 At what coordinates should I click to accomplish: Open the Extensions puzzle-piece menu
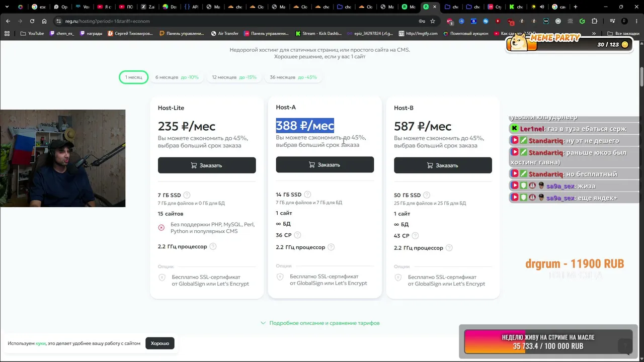coord(594,21)
